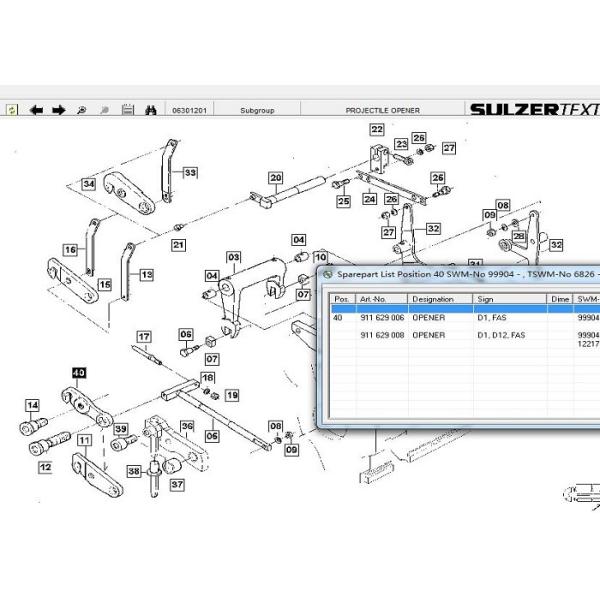
Task: Select the row with article 911 629 006
Action: click(385, 318)
